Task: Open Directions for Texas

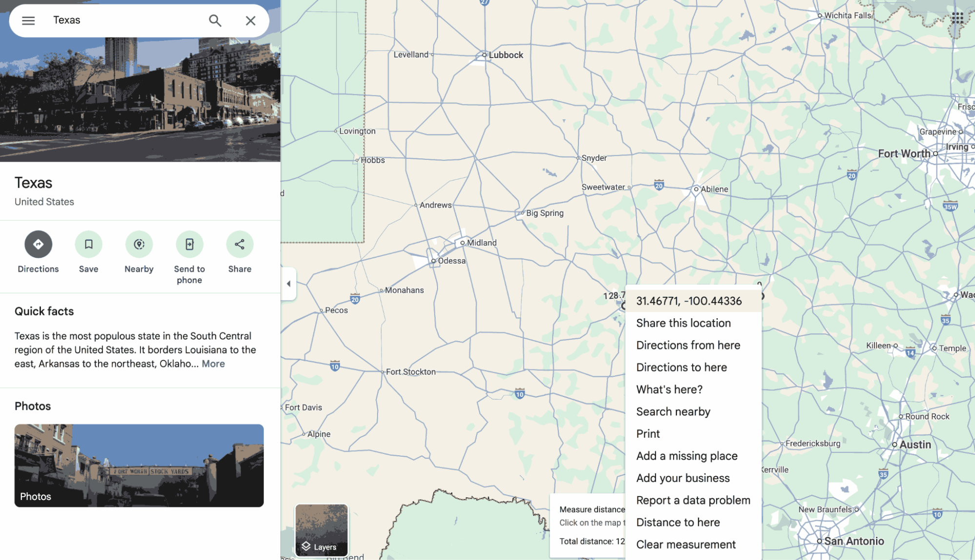Action: pyautogui.click(x=38, y=244)
